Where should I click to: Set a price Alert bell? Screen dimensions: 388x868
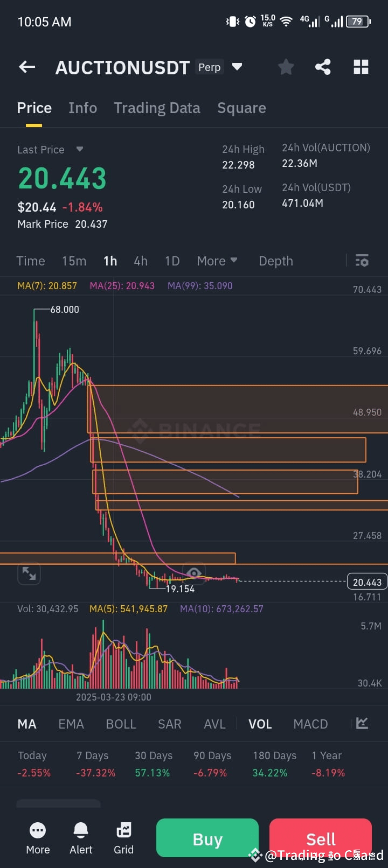pos(81,839)
